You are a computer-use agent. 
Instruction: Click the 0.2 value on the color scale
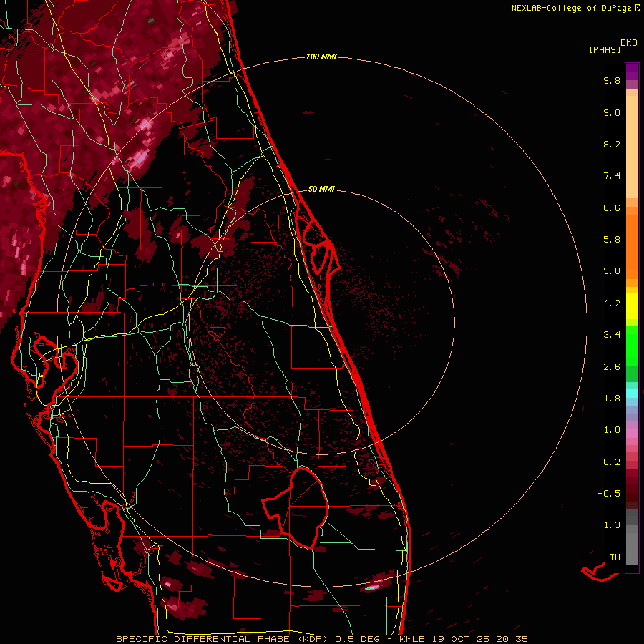[x=612, y=462]
